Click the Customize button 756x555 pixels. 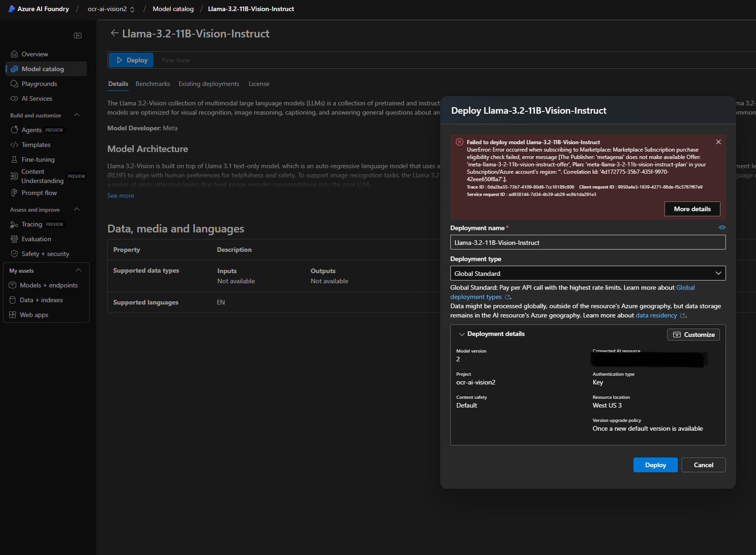click(x=694, y=335)
